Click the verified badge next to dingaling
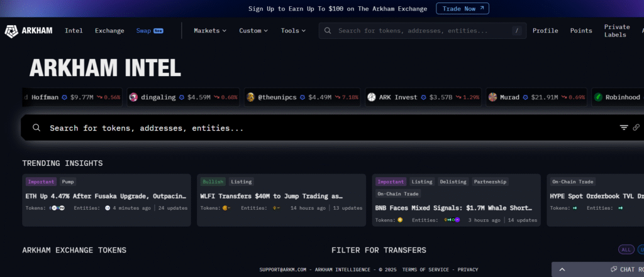Image resolution: width=644 pixels, height=277 pixels. tap(182, 97)
